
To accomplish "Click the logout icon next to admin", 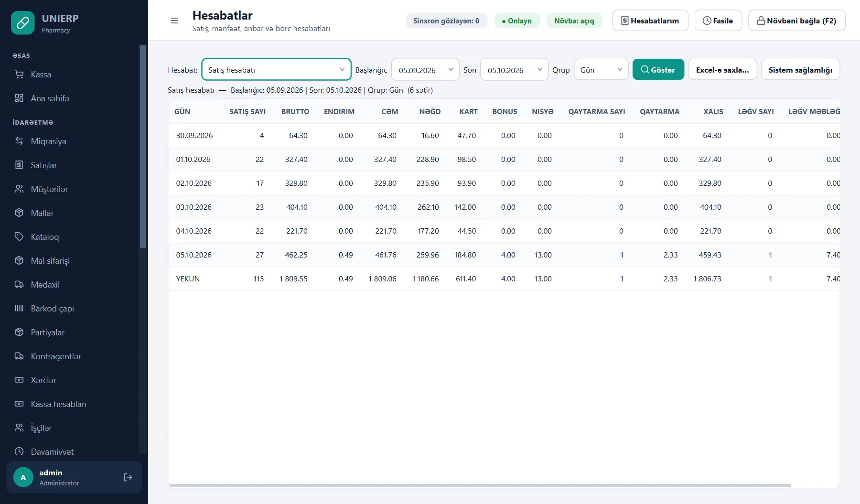I will (x=128, y=477).
